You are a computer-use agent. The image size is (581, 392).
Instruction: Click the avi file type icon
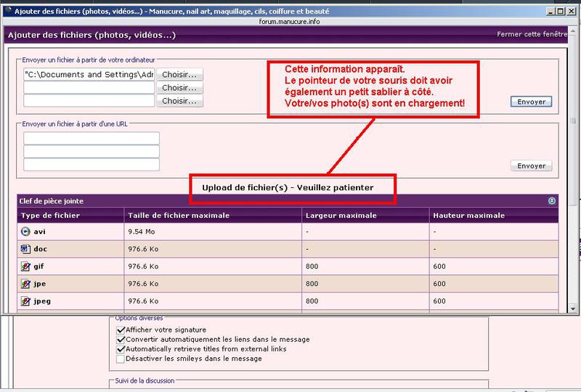[x=25, y=232]
